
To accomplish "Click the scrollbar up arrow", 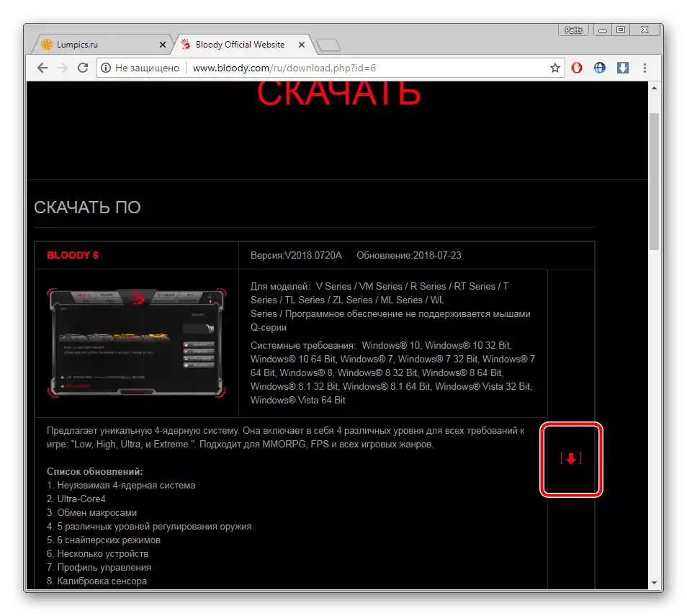I will [654, 88].
